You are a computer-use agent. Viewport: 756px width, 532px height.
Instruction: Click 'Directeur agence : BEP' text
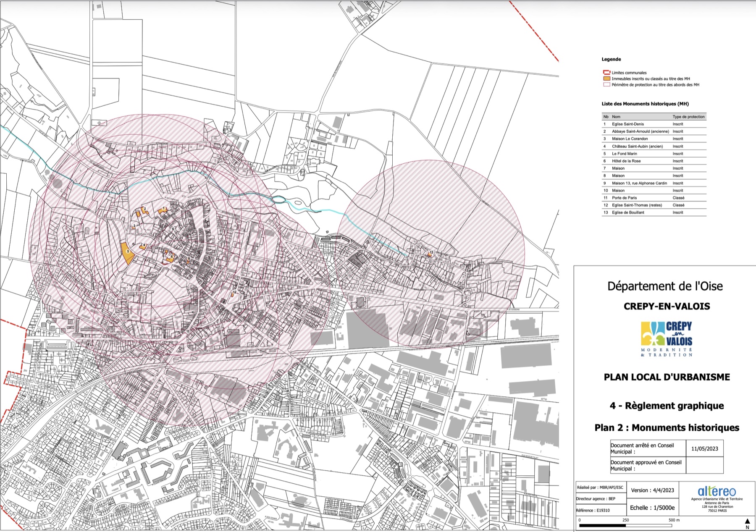(x=596, y=499)
